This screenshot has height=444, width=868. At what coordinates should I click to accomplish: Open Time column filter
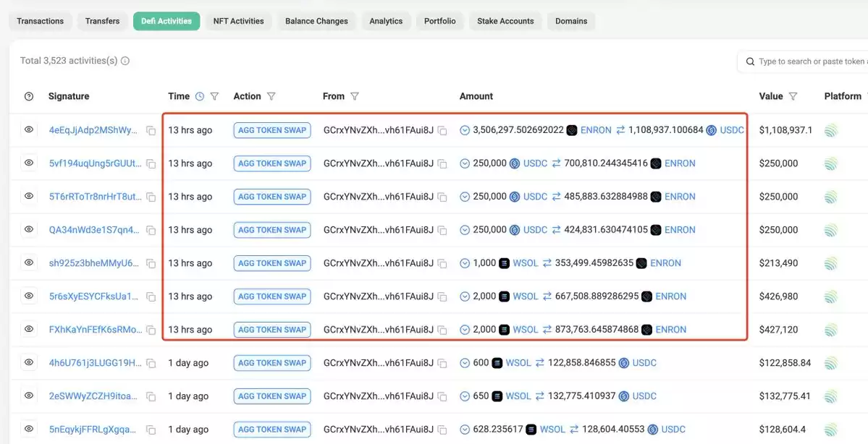[x=214, y=96]
